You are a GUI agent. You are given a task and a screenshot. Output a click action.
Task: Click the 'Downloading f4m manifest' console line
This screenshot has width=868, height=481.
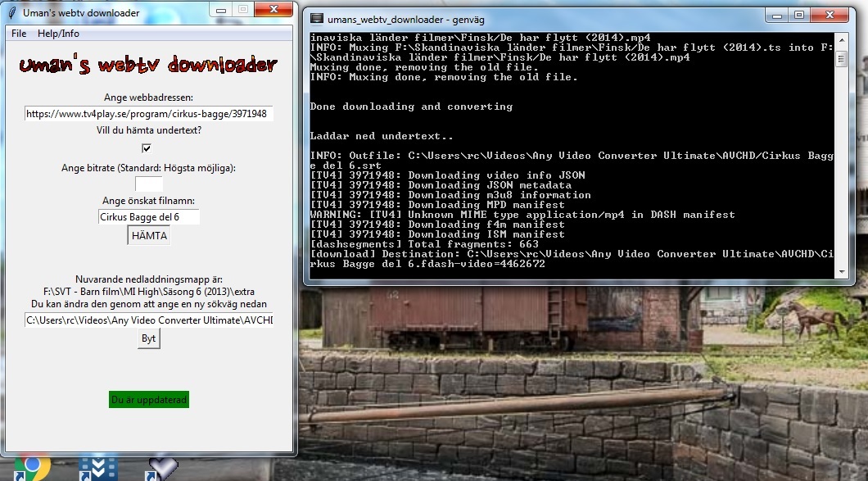tap(437, 225)
